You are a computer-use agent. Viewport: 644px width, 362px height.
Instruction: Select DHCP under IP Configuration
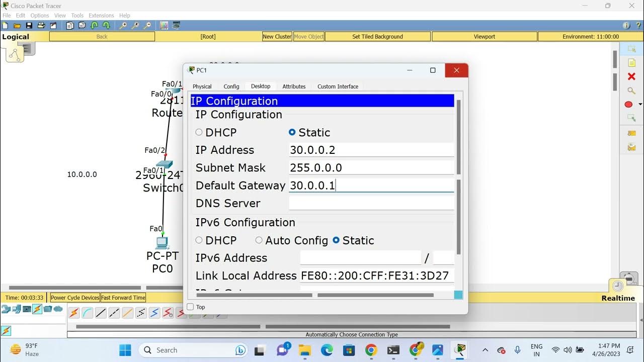(x=199, y=132)
